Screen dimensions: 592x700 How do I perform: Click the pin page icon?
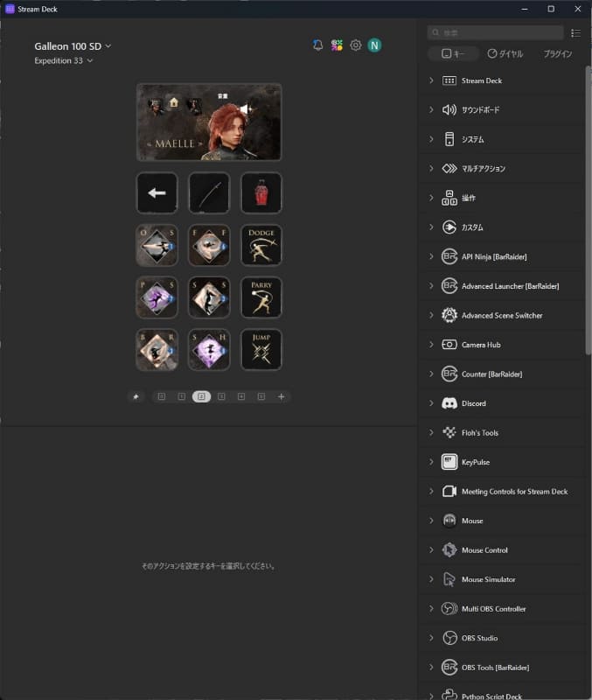(x=136, y=396)
